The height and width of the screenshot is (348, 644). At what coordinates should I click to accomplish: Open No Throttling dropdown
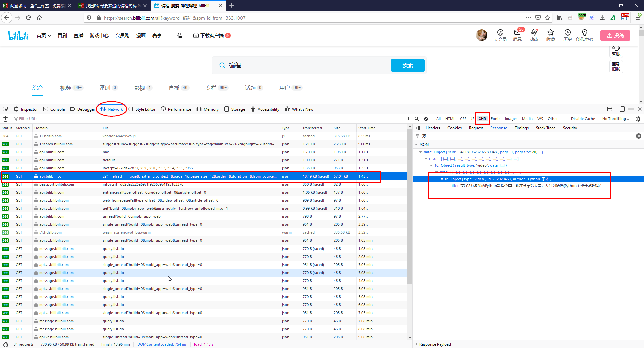615,119
